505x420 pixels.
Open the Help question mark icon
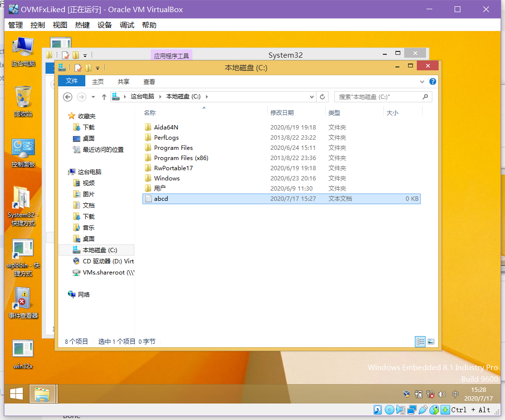(433, 81)
